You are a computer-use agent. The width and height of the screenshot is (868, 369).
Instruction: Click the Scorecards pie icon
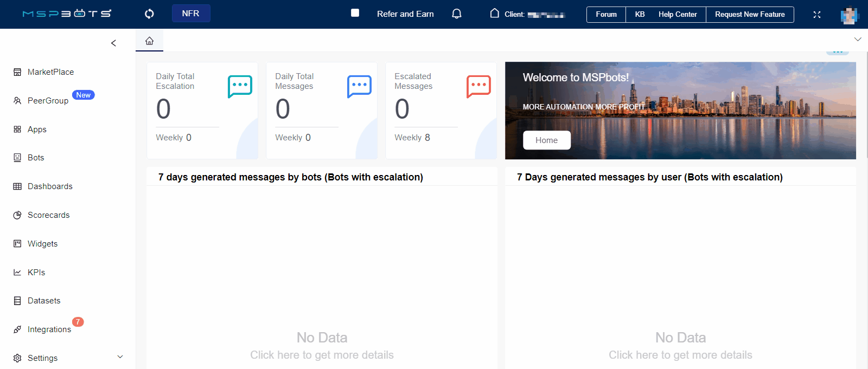point(17,215)
